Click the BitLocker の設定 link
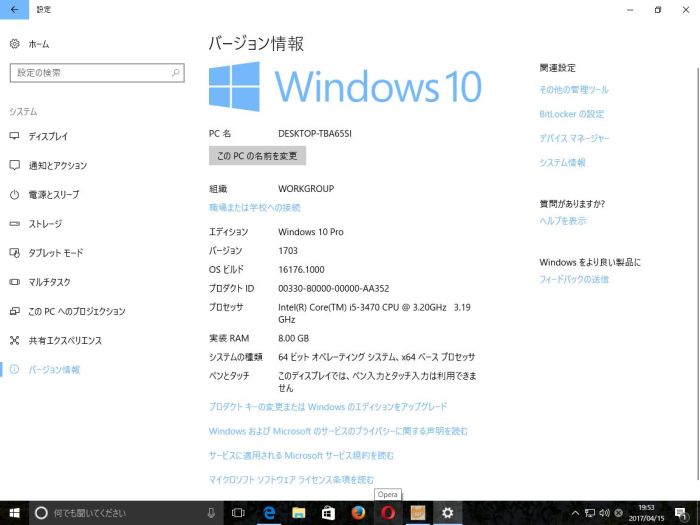700x525 pixels. pos(571,114)
